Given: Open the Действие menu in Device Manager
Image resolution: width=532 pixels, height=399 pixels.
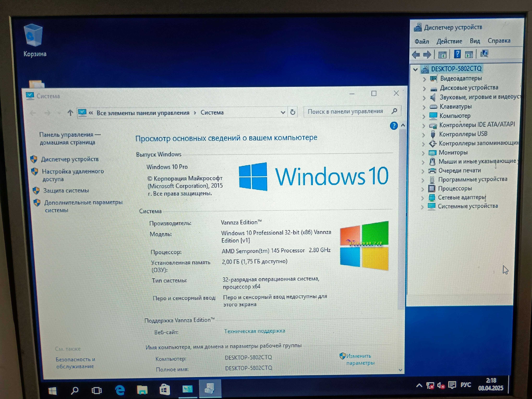Looking at the screenshot, I should [449, 41].
